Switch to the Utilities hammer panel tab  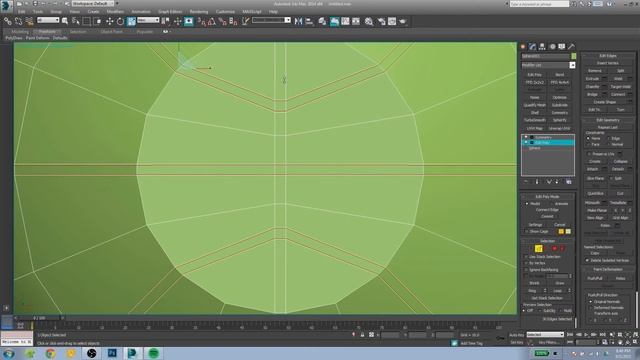click(571, 47)
